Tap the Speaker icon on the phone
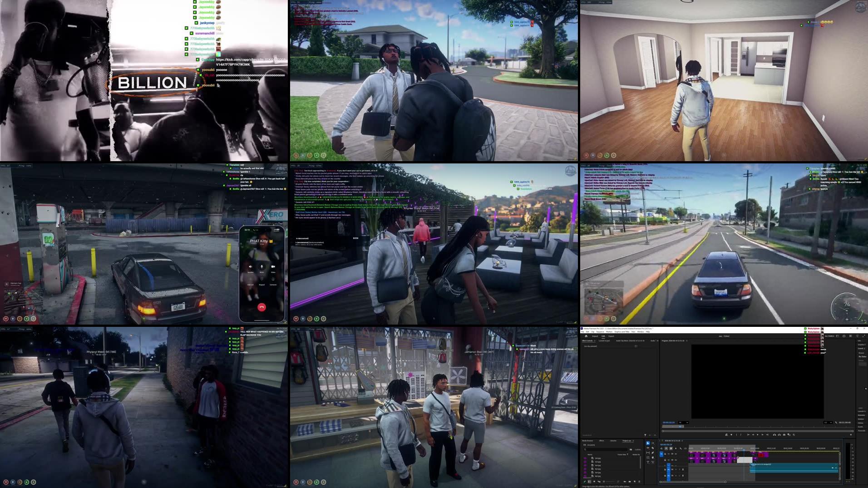This screenshot has height=488, width=868. 250,267
